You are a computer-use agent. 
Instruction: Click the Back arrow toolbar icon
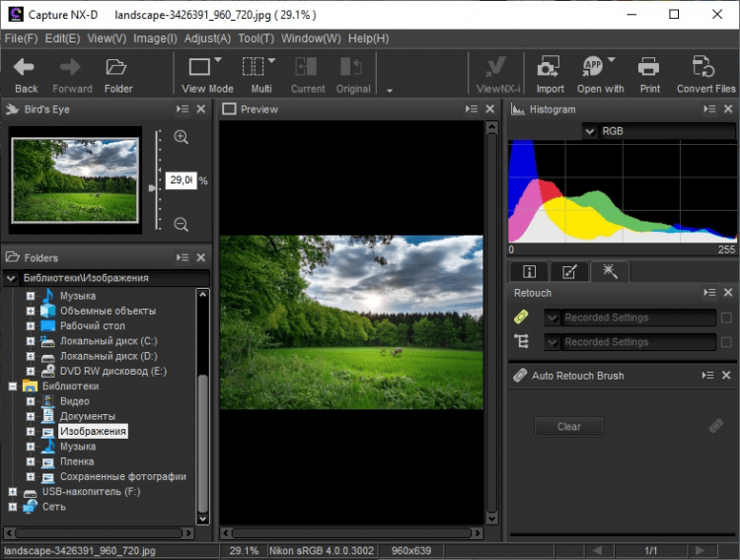[26, 68]
